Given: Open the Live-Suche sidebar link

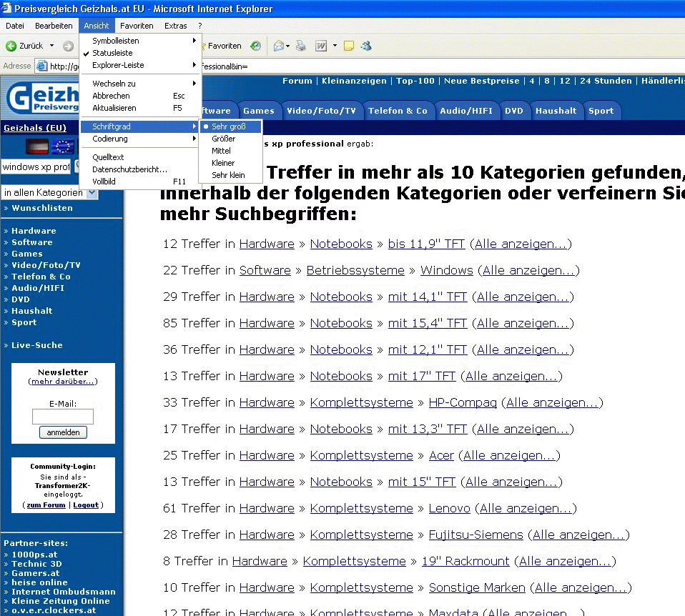Looking at the screenshot, I should point(37,345).
